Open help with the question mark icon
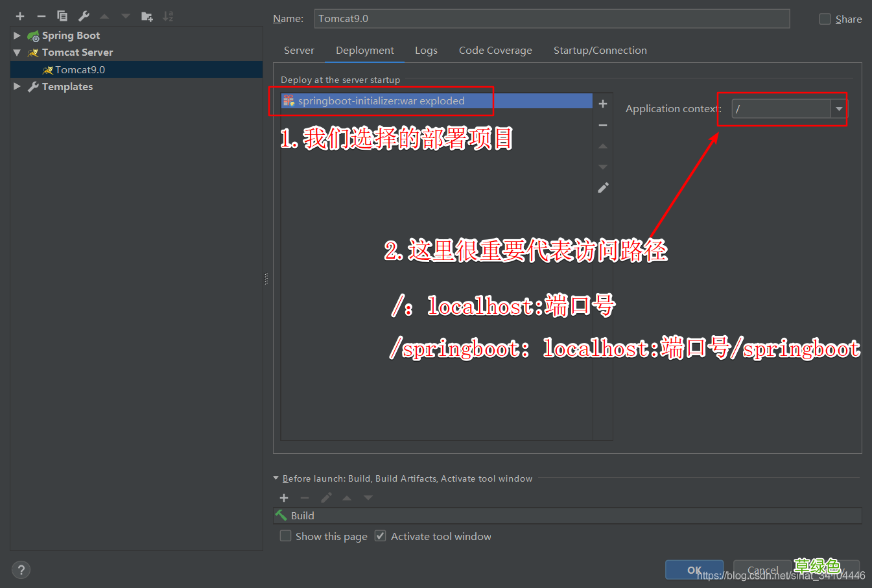872x588 pixels. [21, 569]
